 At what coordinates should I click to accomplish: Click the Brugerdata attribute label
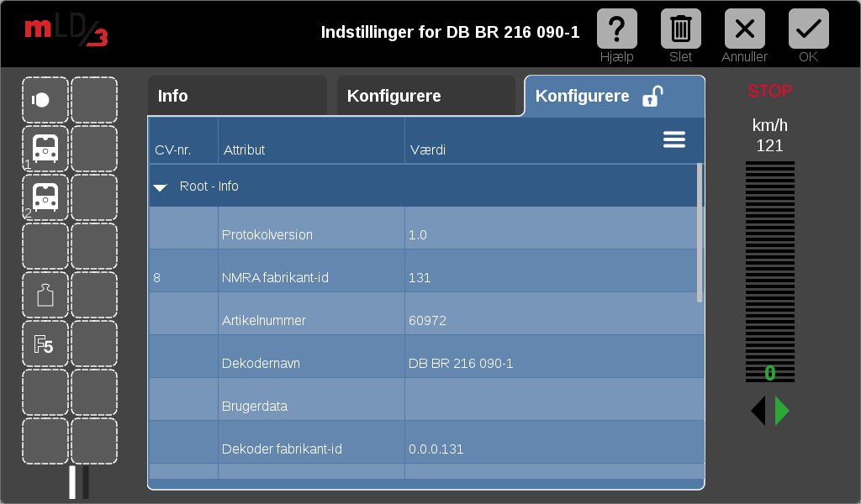255,406
